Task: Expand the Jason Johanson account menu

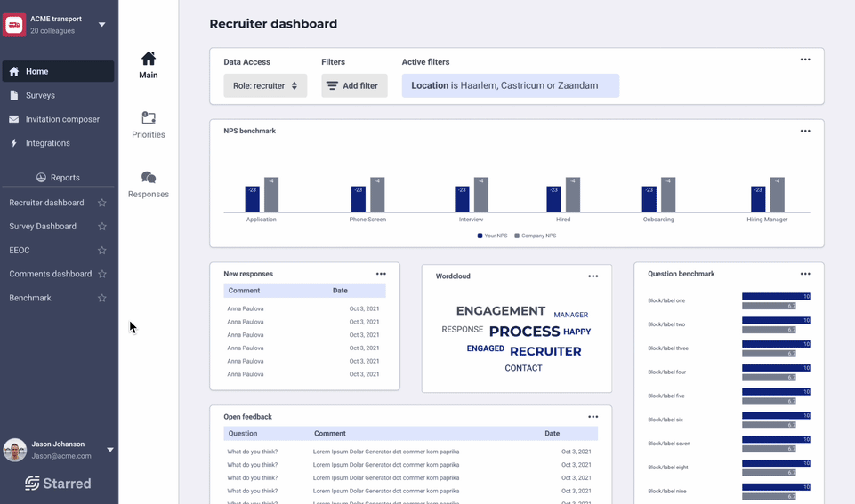Action: point(110,450)
